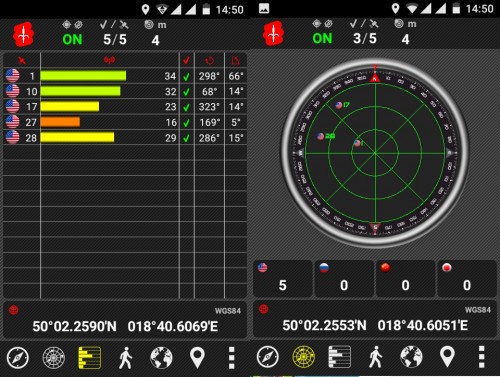Viewport: 500px width, 377px height.
Task: Open the world map view in left screen
Action: (x=161, y=358)
